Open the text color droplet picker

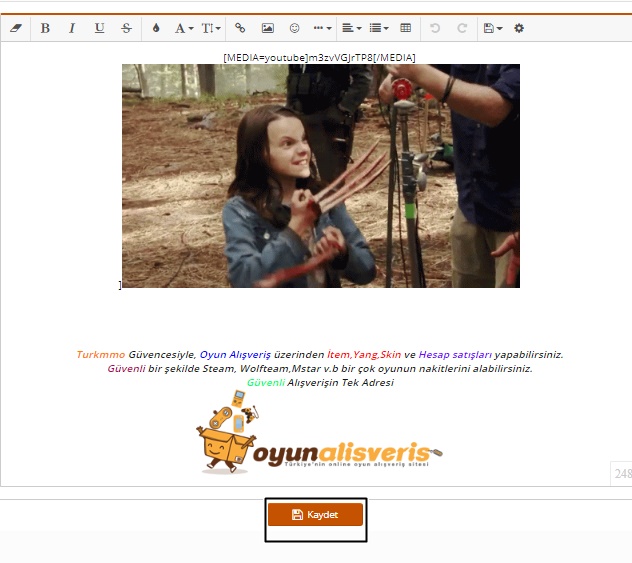pos(156,29)
